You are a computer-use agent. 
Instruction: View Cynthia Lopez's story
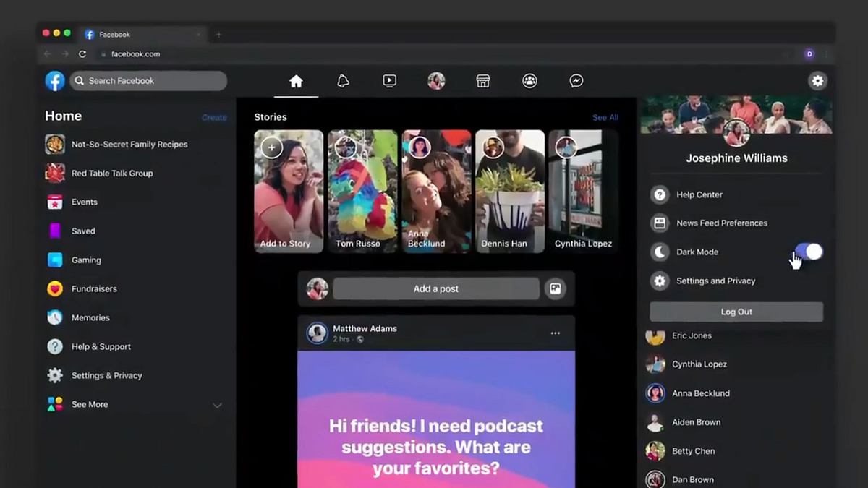click(x=583, y=192)
